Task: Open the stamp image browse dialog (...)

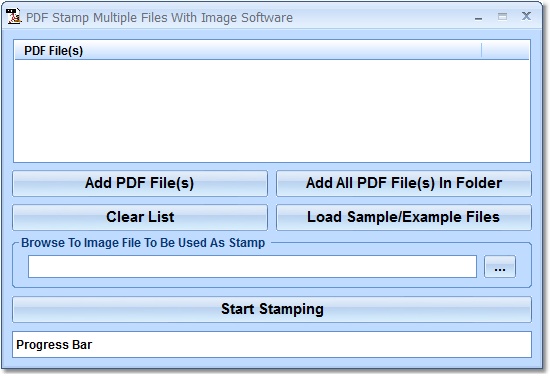Action: point(500,267)
